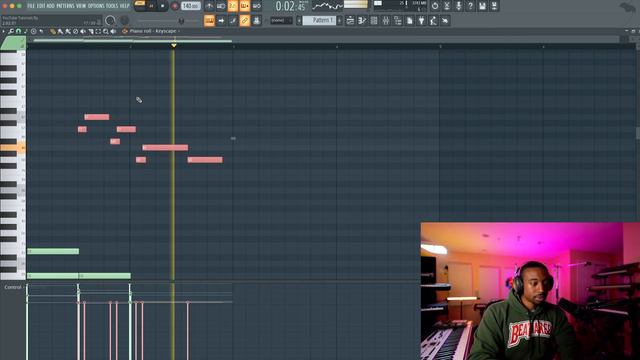This screenshot has height=360, width=640.
Task: Open the HELP menu
Action: pyautogui.click(x=124, y=6)
